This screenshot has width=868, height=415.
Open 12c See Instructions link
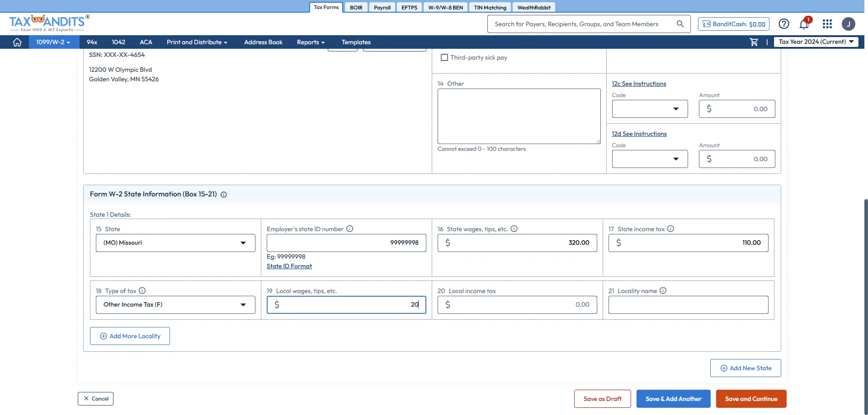pos(639,84)
